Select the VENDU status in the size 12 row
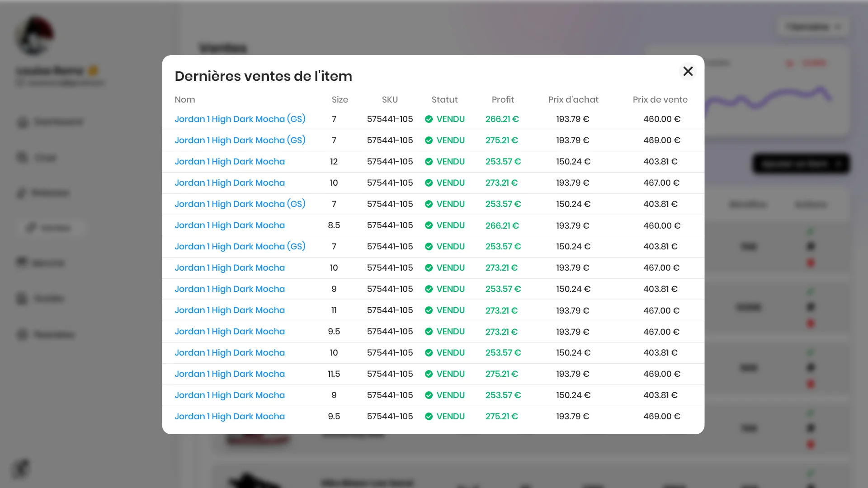Image resolution: width=868 pixels, height=488 pixels. (x=450, y=162)
